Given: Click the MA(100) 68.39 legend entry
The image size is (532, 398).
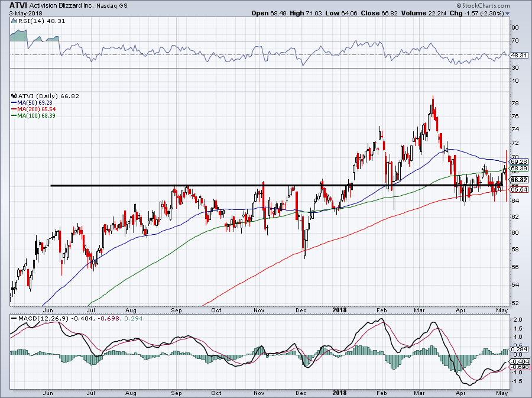Looking at the screenshot, I should [x=36, y=116].
